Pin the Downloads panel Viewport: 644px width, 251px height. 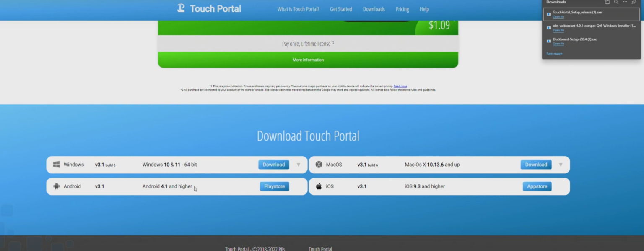[x=634, y=2]
